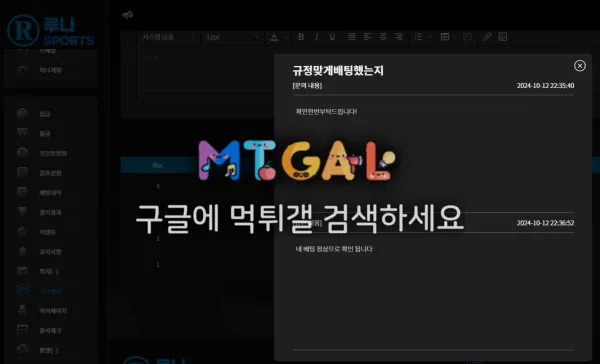Toggle italic formatting in editor toolbar
This screenshot has width=600, height=364.
point(316,37)
